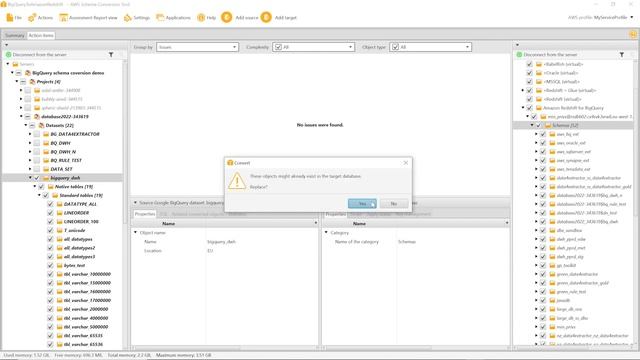The height and width of the screenshot is (360, 640).
Task: Expand the BQ_RULE_TEST dataset
Action: coord(30,160)
